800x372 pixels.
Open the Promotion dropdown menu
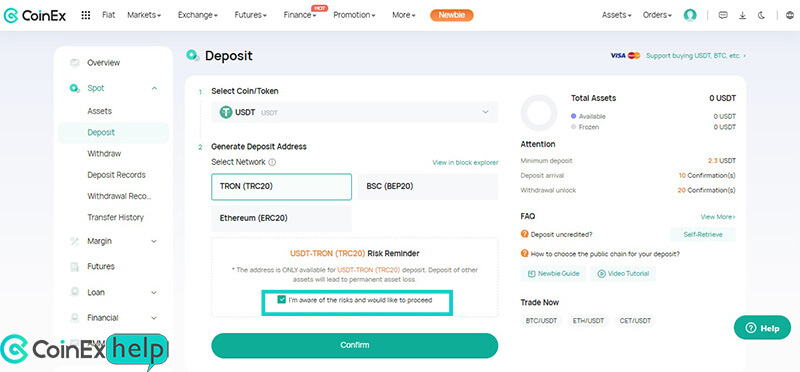tap(354, 15)
